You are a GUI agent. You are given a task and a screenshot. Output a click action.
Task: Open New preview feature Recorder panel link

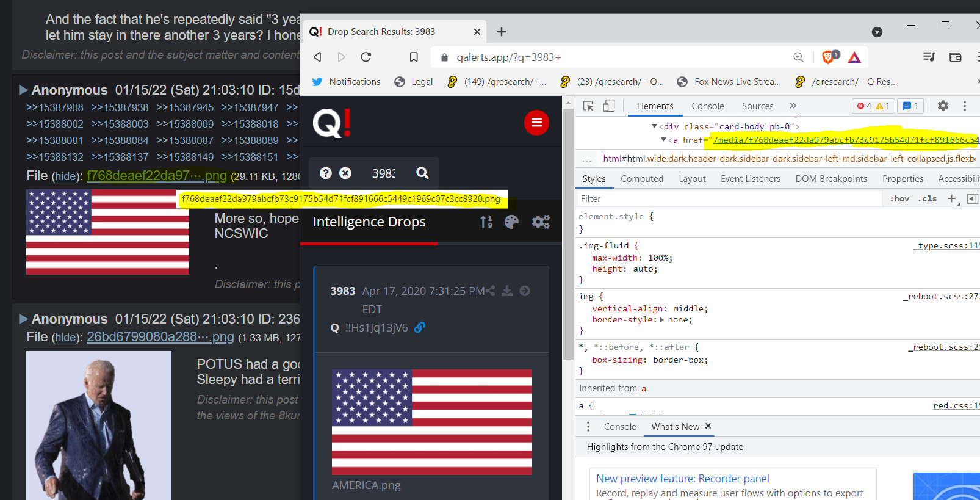(682, 479)
